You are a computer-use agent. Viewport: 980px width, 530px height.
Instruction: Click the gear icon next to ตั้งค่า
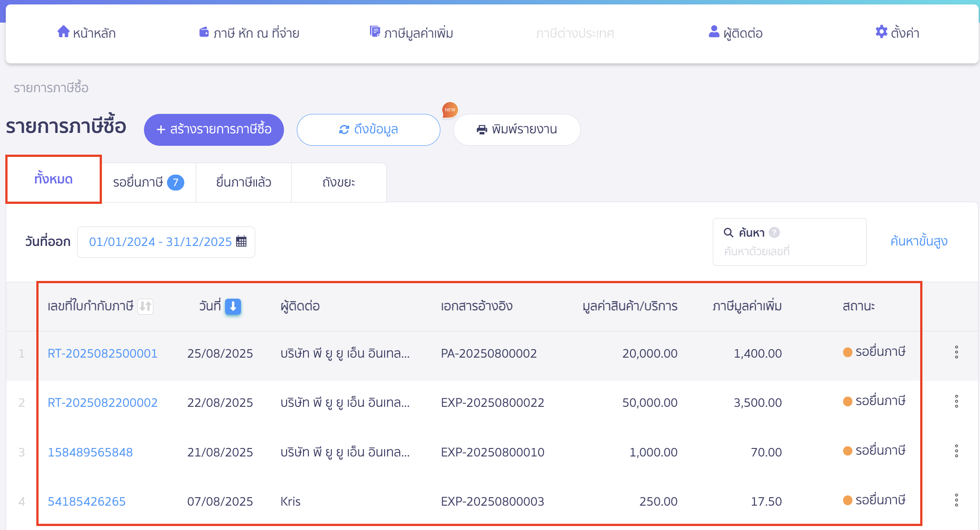pyautogui.click(x=882, y=31)
